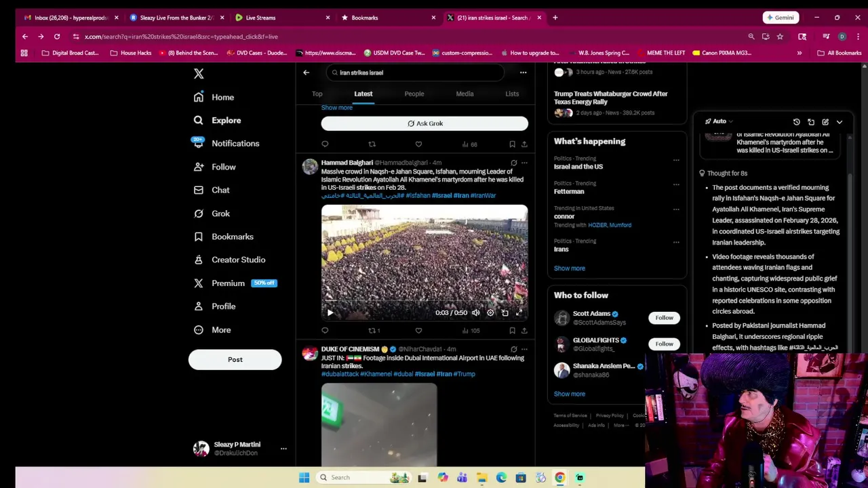The image size is (868, 488).
Task: Click the #dubaiattack hashtag
Action: [x=339, y=374]
